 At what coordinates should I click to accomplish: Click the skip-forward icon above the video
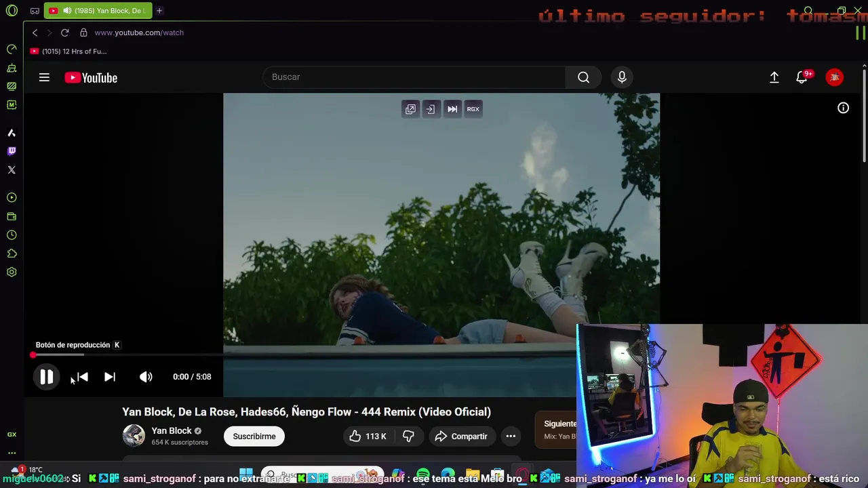pyautogui.click(x=452, y=109)
